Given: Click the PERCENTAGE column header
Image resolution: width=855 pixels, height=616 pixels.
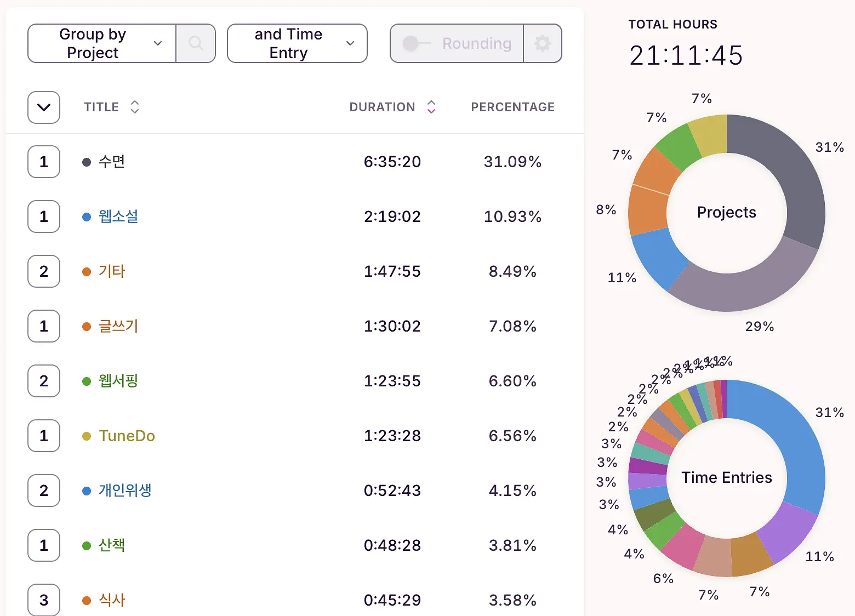Looking at the screenshot, I should [512, 107].
